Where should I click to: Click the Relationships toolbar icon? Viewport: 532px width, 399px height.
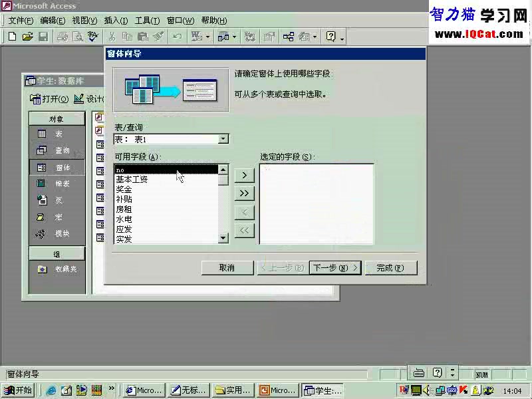pos(289,37)
